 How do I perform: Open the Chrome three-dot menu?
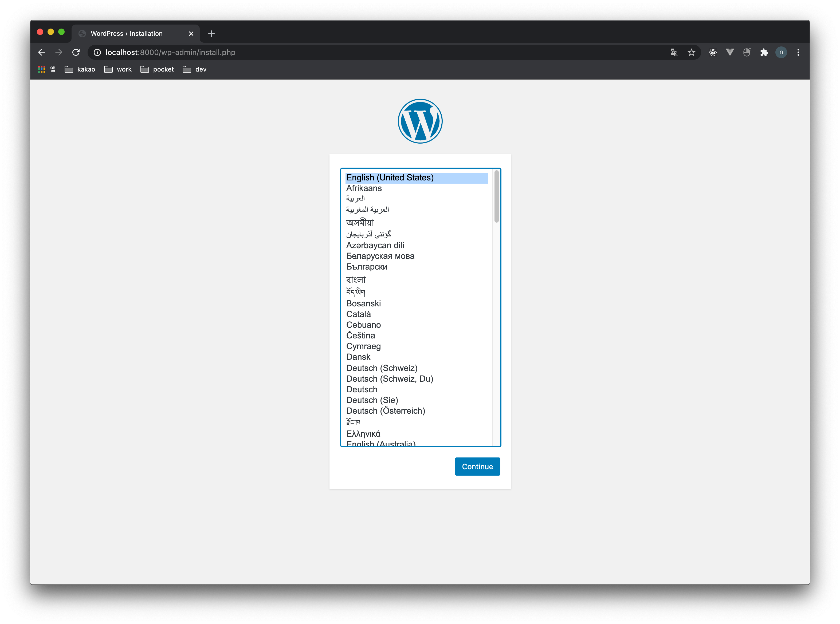pos(798,53)
